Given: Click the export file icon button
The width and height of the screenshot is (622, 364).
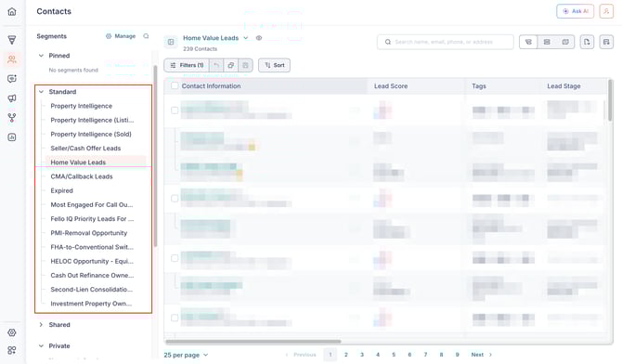Looking at the screenshot, I should tap(587, 42).
